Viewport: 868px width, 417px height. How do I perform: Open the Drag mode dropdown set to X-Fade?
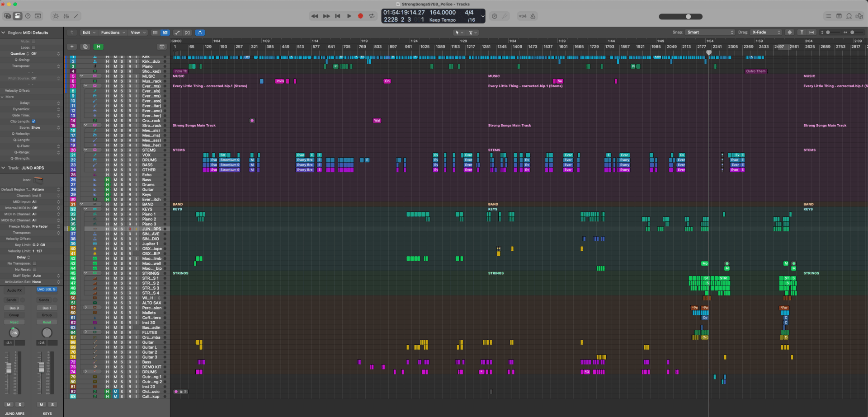click(x=766, y=33)
